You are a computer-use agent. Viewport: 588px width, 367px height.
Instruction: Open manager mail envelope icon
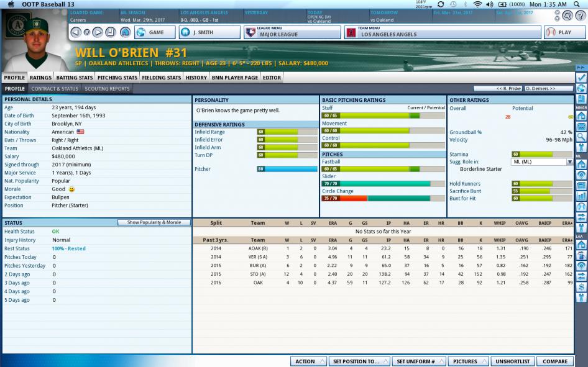coord(581,127)
